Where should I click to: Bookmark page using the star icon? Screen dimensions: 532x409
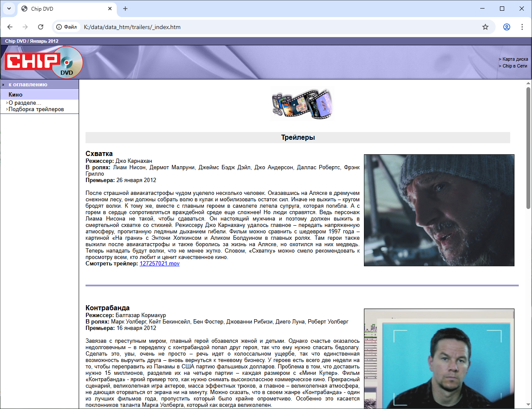(x=485, y=27)
